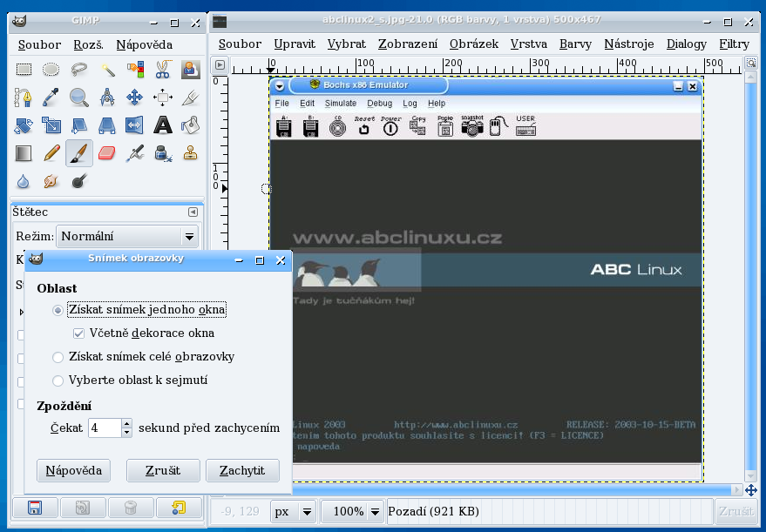Image resolution: width=766 pixels, height=532 pixels.
Task: Click the save tool options icon
Action: coord(35,508)
